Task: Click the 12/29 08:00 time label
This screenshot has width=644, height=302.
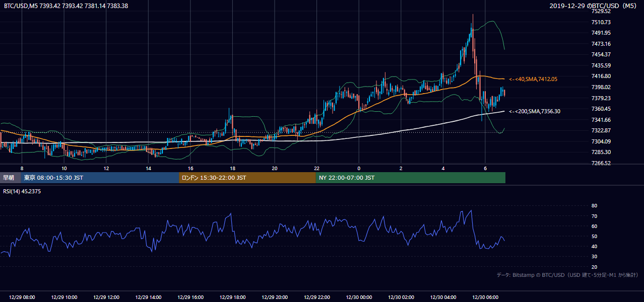Action: click(x=22, y=297)
